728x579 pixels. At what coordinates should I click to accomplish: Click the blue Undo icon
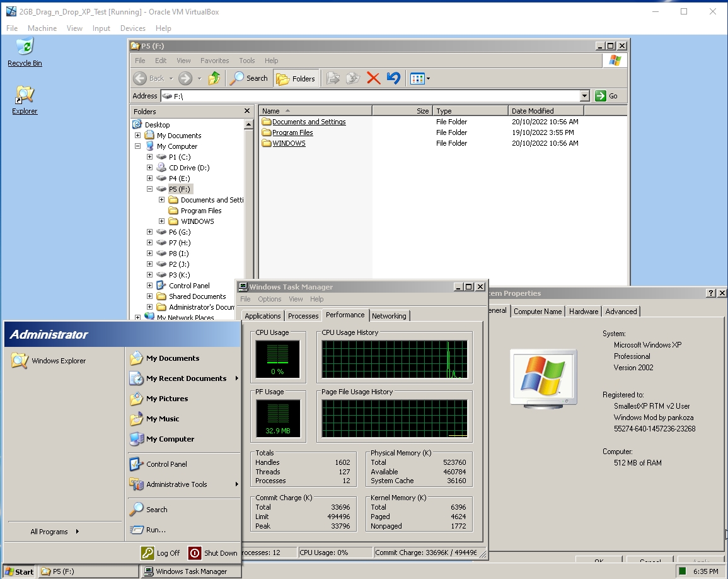coord(393,78)
